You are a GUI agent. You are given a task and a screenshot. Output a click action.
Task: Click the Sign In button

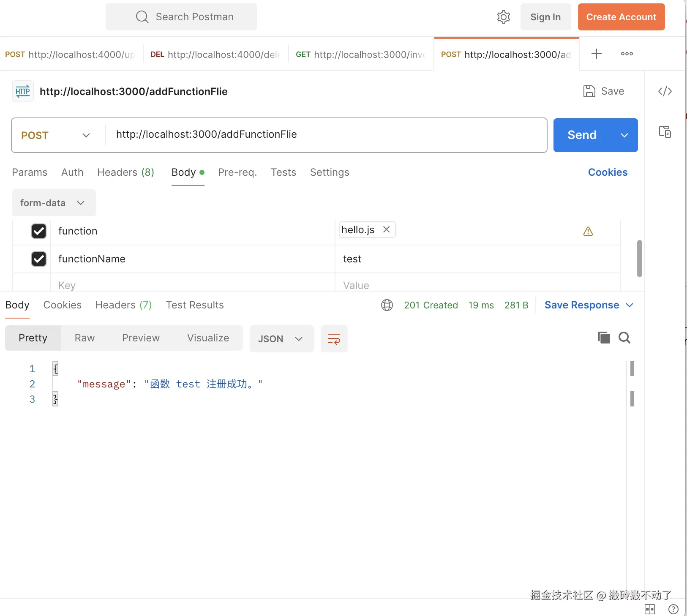(545, 17)
